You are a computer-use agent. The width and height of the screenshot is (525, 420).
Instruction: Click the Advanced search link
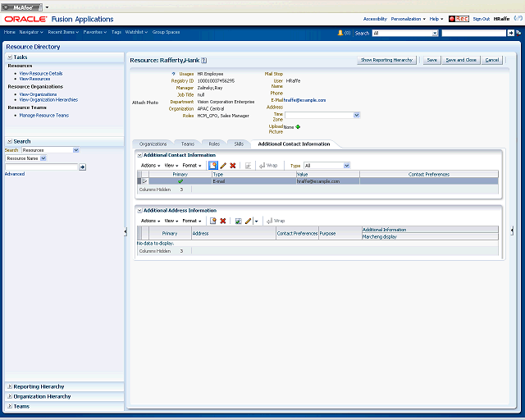15,174
